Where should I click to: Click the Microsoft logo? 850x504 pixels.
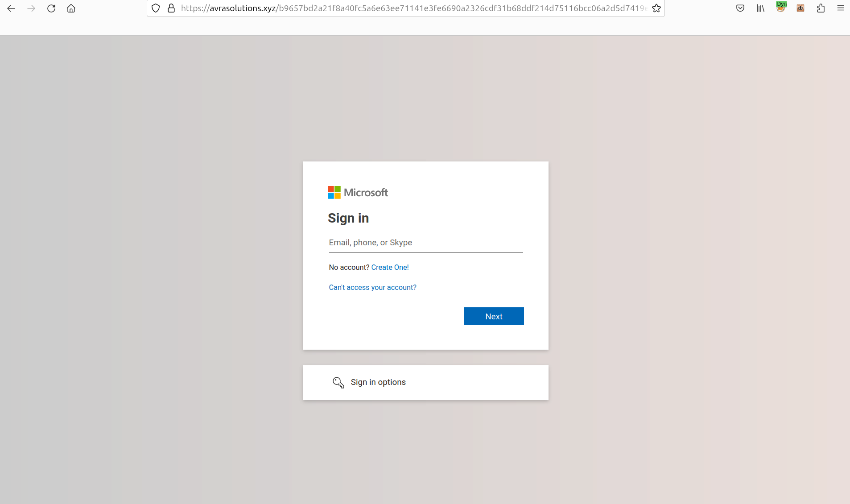click(358, 193)
